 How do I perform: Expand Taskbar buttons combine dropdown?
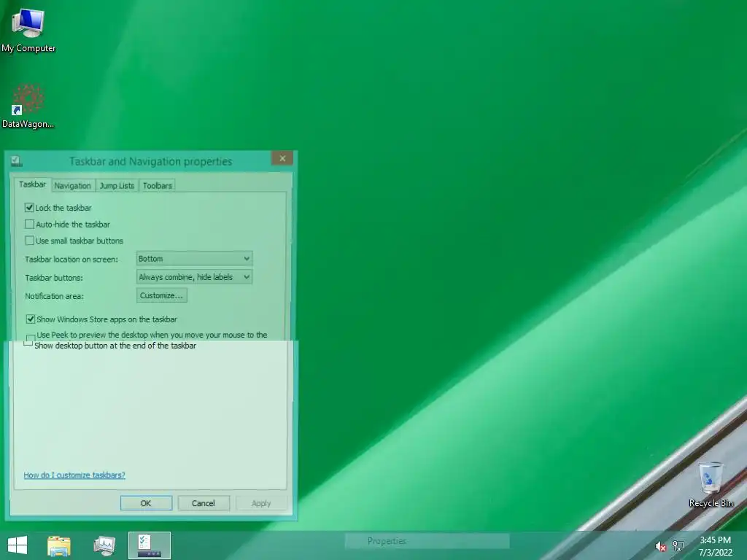[x=194, y=277]
